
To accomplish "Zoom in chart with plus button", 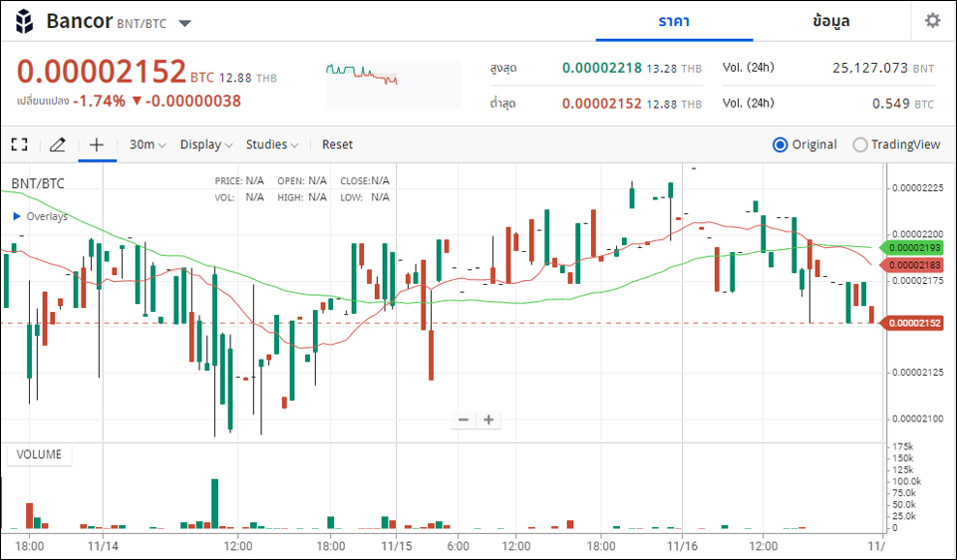I will click(488, 420).
